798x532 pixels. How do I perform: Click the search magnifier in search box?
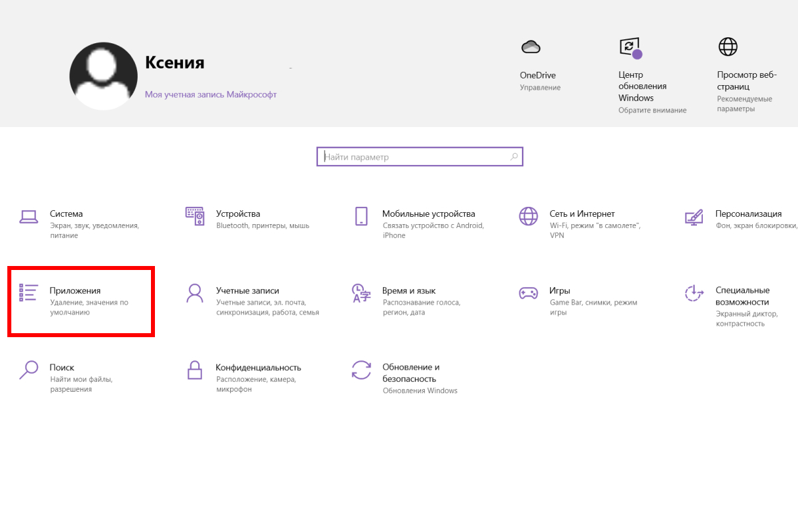coord(513,157)
